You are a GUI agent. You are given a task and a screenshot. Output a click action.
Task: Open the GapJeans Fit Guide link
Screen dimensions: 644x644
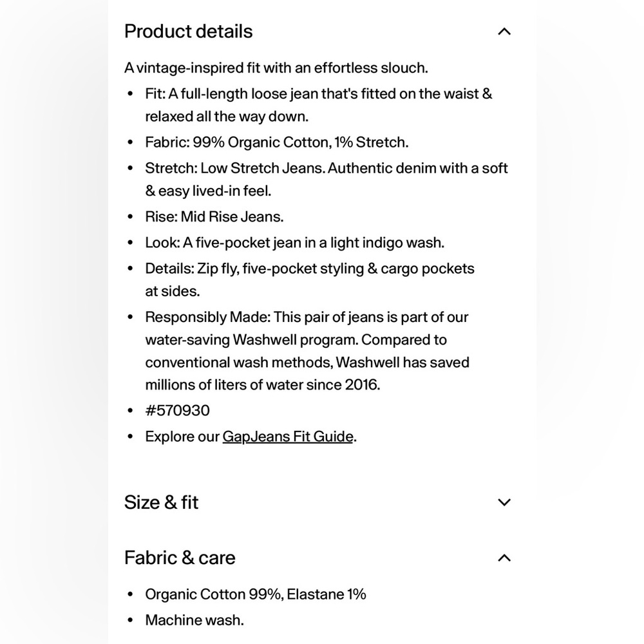click(287, 437)
